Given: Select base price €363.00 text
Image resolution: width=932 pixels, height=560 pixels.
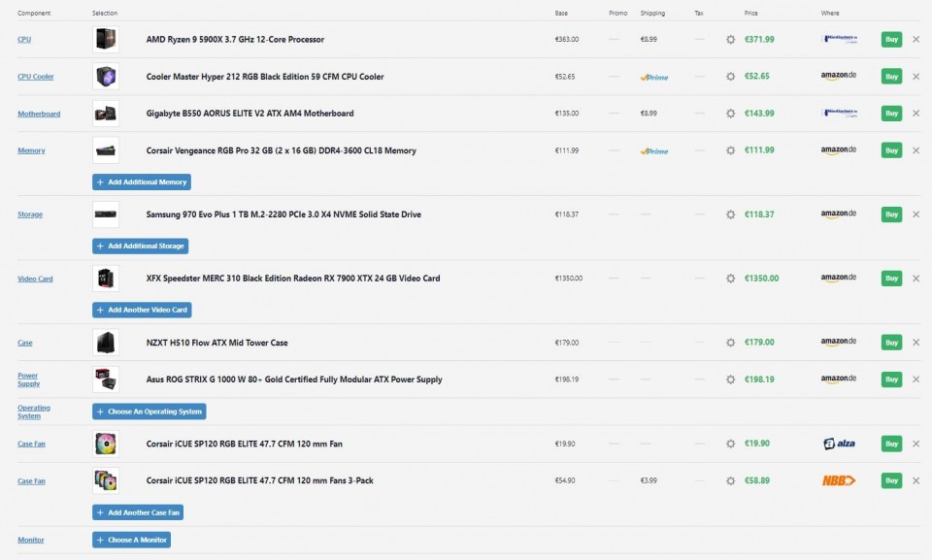Looking at the screenshot, I should [x=566, y=39].
